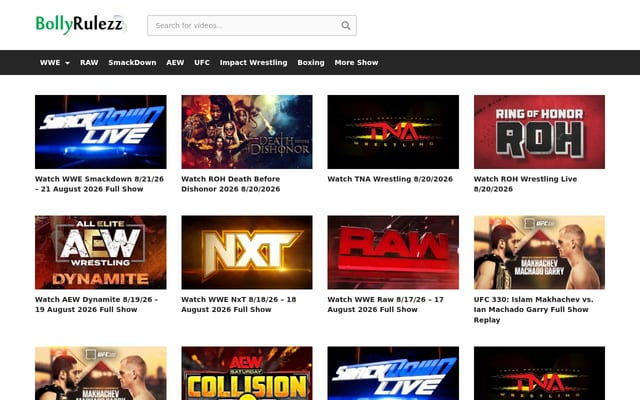Open Impact Wrestling in the menu
Viewport: 640px width, 400px height.
pyautogui.click(x=253, y=62)
